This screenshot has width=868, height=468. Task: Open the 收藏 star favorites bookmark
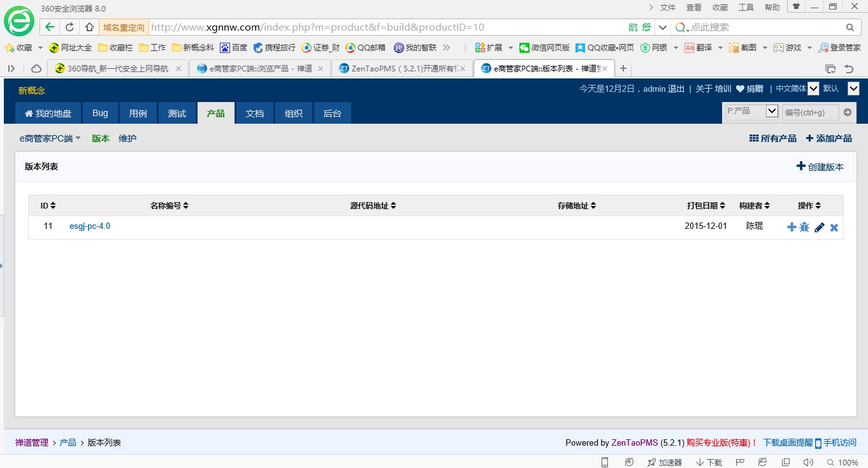[x=18, y=48]
